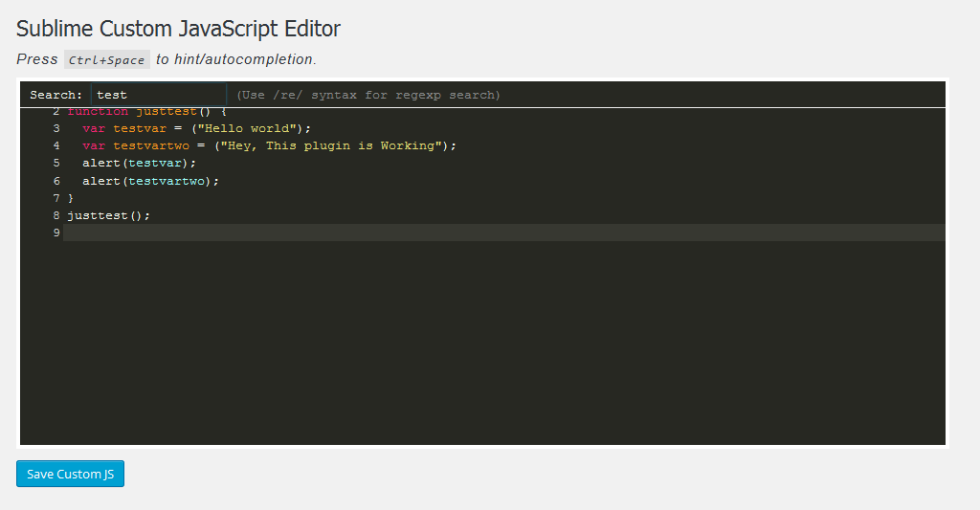Click the "Hey, This plugin is Working" string
Viewport: 980px width, 510px height.
[331, 145]
